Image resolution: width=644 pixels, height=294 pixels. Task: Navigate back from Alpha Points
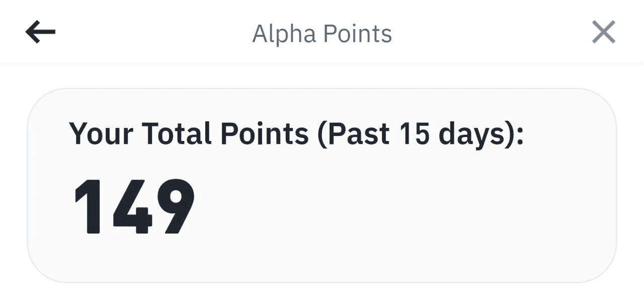[x=40, y=33]
